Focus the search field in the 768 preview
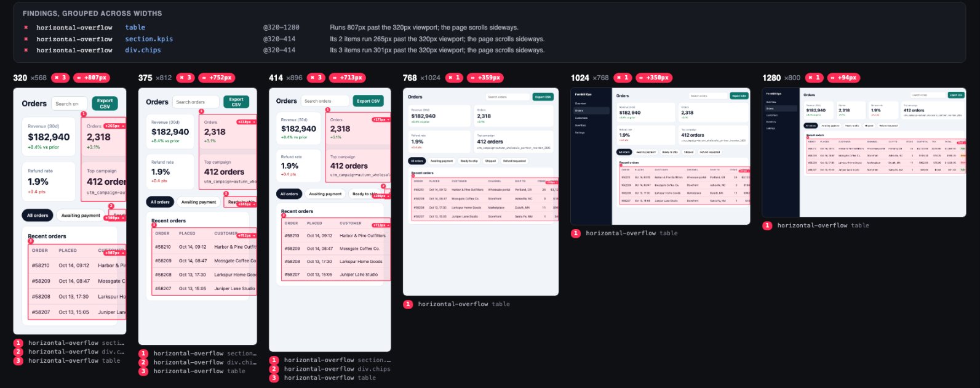The height and width of the screenshot is (388, 980). (508, 97)
